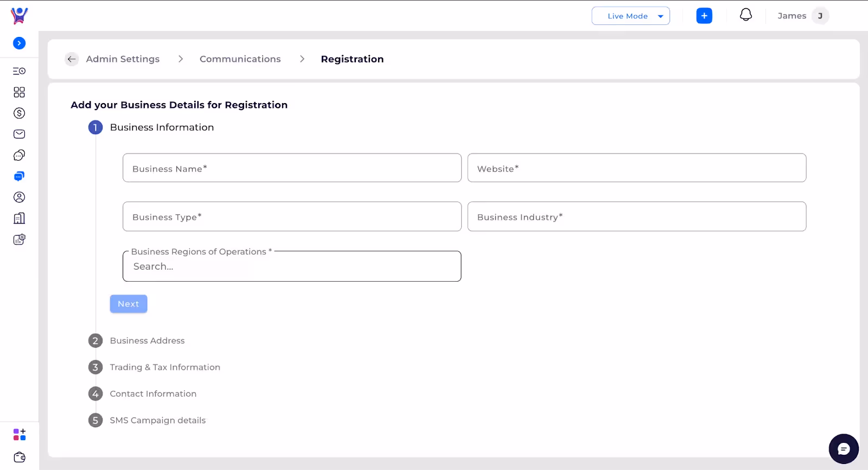Open the Business Type dropdown field
Viewport: 868px width, 470px height.
tap(292, 217)
